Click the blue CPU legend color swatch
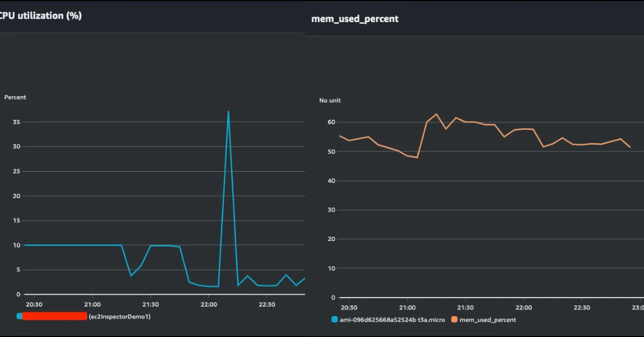Screen dimensions: 644x337 (19, 316)
